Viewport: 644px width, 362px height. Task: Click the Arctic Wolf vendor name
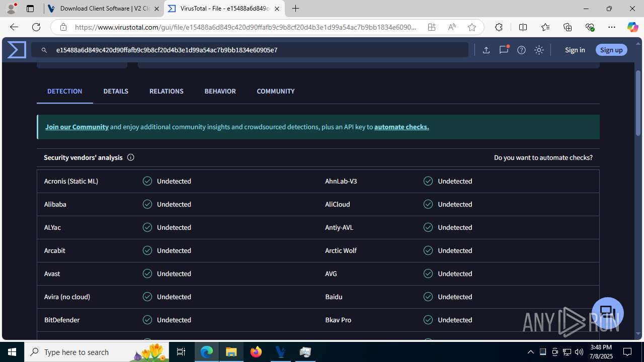click(341, 250)
